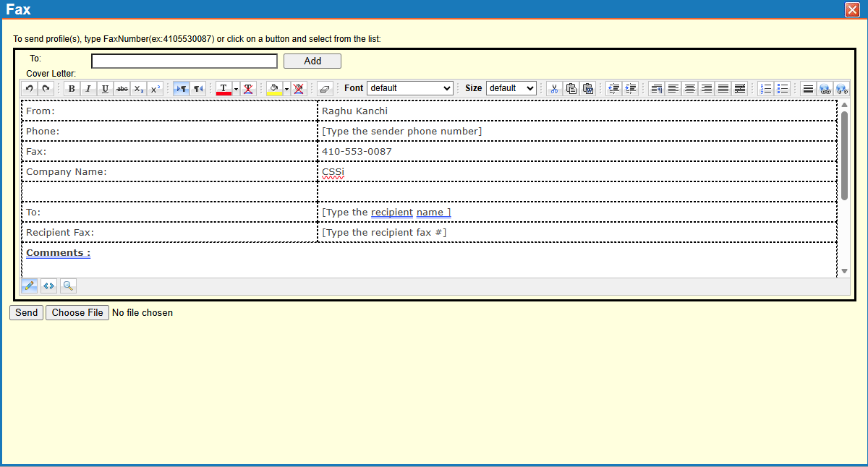Switch to the pencil design mode
The image size is (868, 467).
pyautogui.click(x=30, y=286)
